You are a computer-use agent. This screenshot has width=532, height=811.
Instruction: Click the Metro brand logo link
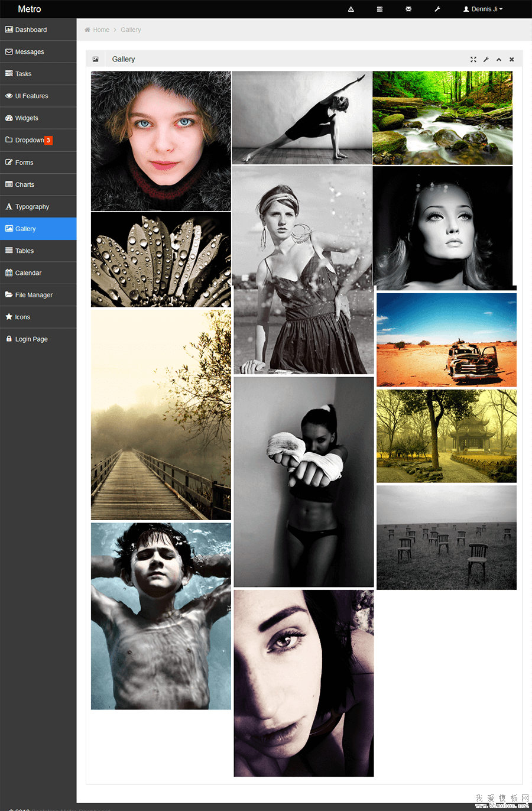click(x=30, y=9)
